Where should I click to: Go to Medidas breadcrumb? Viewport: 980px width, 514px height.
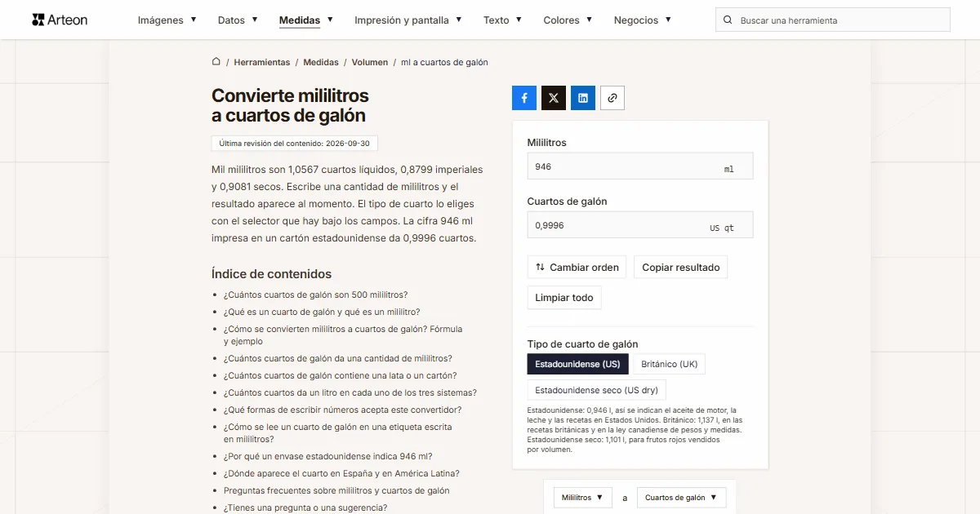(321, 62)
